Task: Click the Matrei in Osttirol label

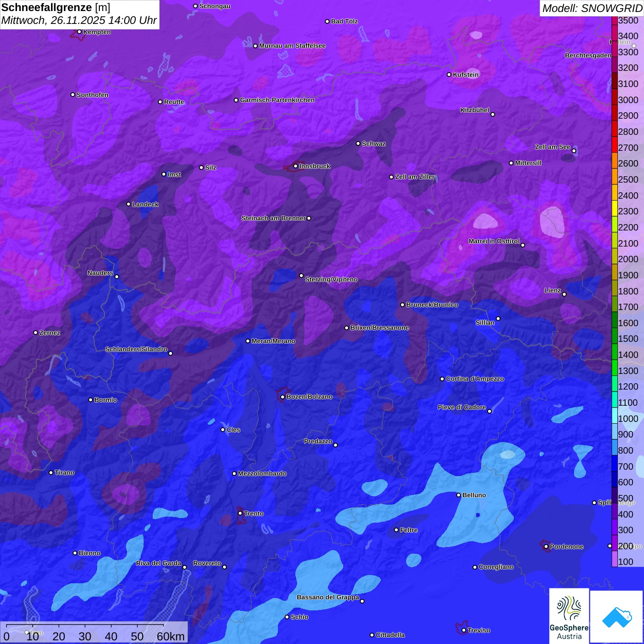Action: [494, 241]
